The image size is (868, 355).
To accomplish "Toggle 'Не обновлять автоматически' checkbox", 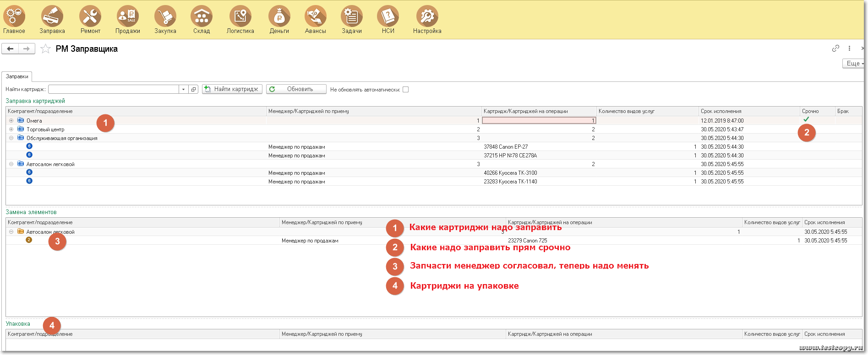I will point(405,90).
